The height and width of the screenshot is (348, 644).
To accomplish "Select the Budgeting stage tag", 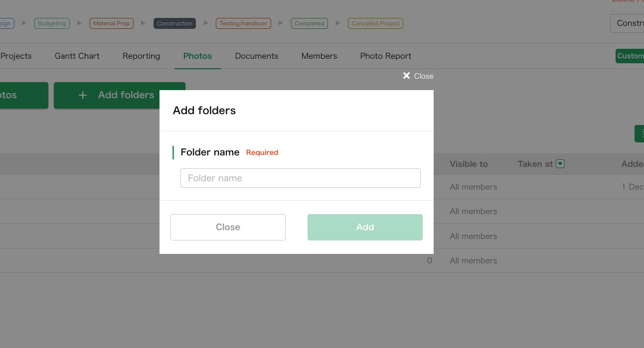I will coord(52,23).
